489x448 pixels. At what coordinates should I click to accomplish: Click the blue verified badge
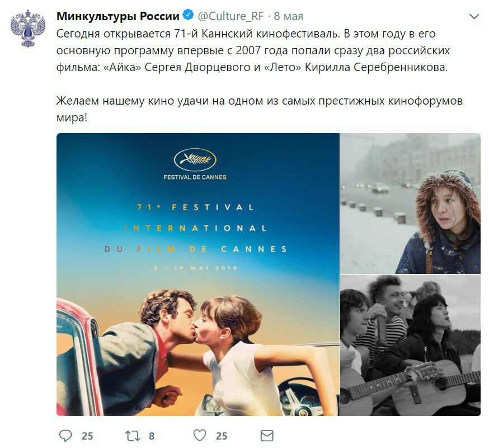tap(188, 15)
